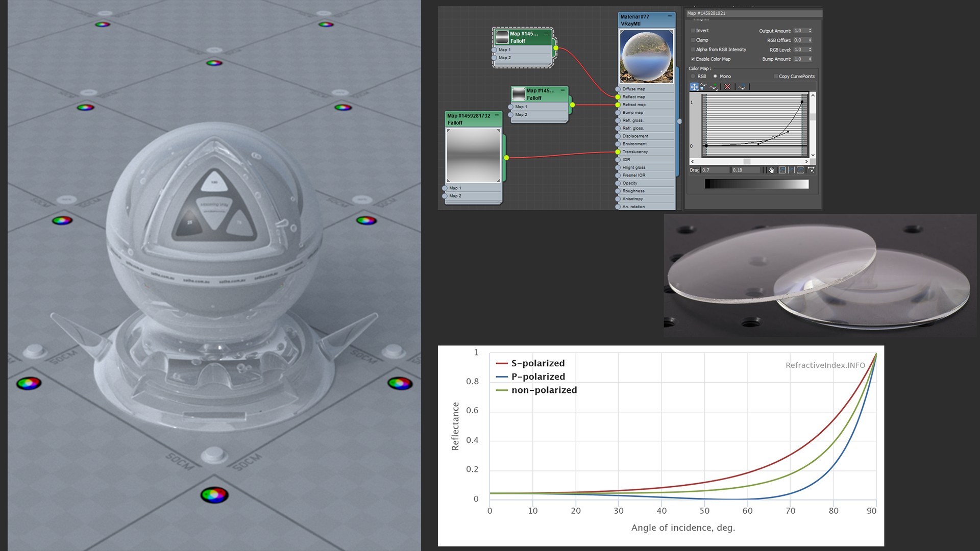
Task: Click the Roughness slot label
Action: click(633, 191)
